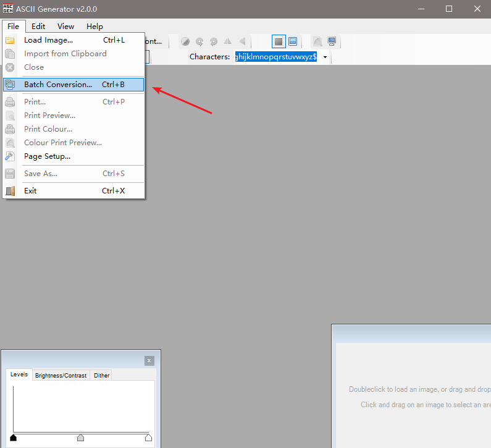Open the Help menu

94,27
